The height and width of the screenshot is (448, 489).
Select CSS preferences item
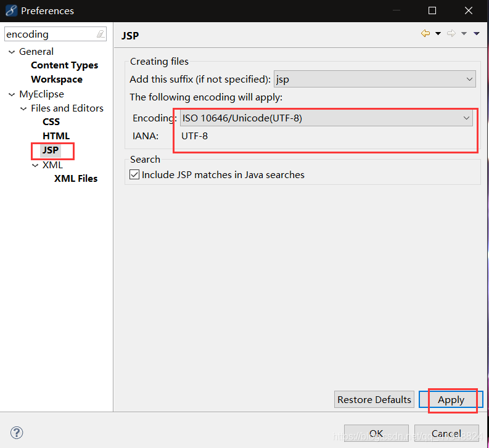(51, 121)
